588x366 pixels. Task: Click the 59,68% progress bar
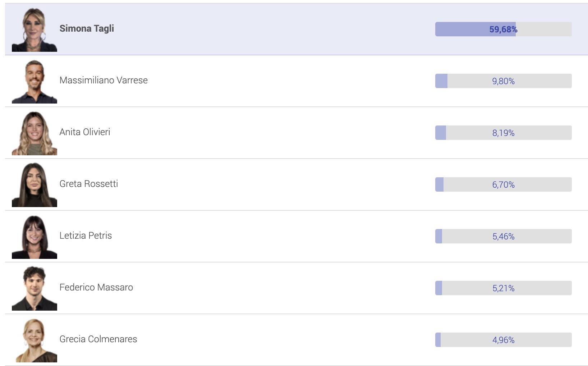(x=503, y=29)
